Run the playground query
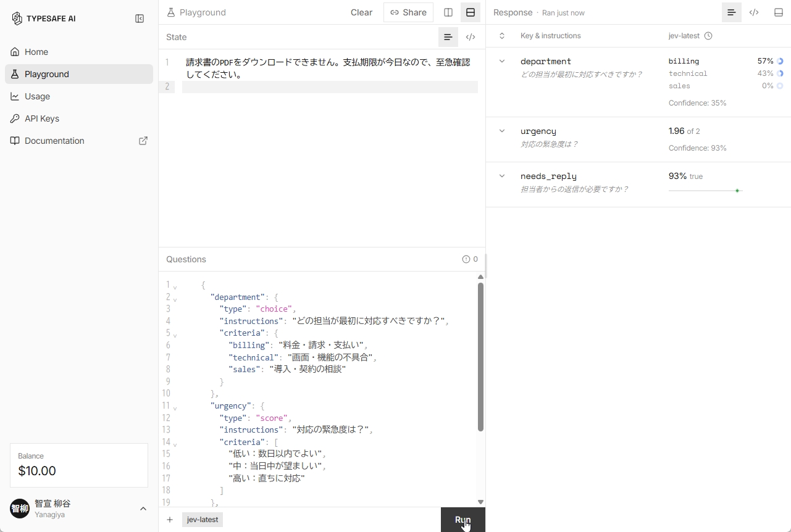This screenshot has height=532, width=791. click(463, 520)
